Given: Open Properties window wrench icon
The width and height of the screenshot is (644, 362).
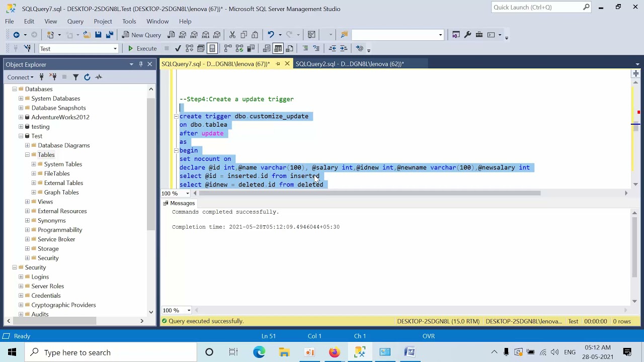Looking at the screenshot, I should [x=467, y=35].
